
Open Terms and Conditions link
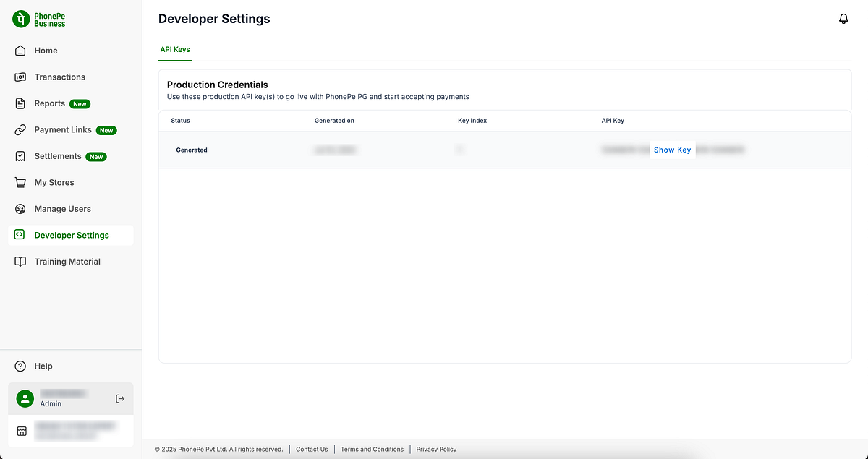(x=372, y=450)
